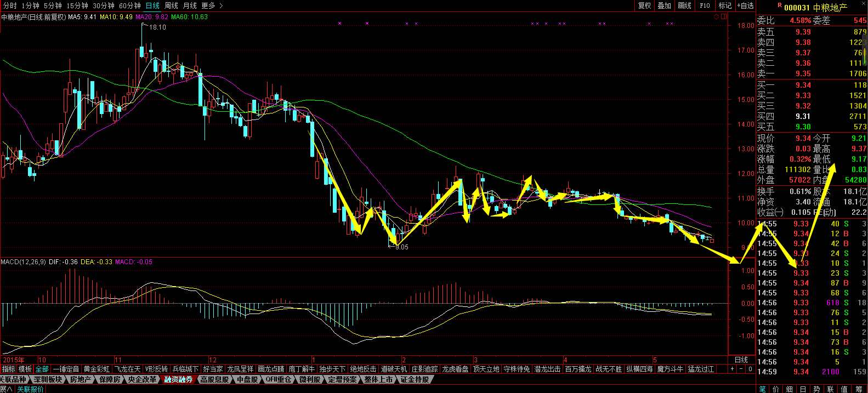Click the 筹 chip distribution icon
The image size is (868, 393).
[859, 389]
